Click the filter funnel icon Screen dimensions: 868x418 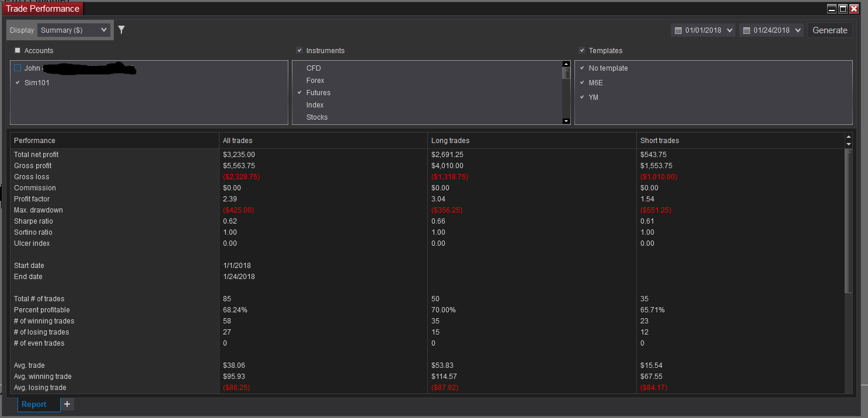(121, 30)
